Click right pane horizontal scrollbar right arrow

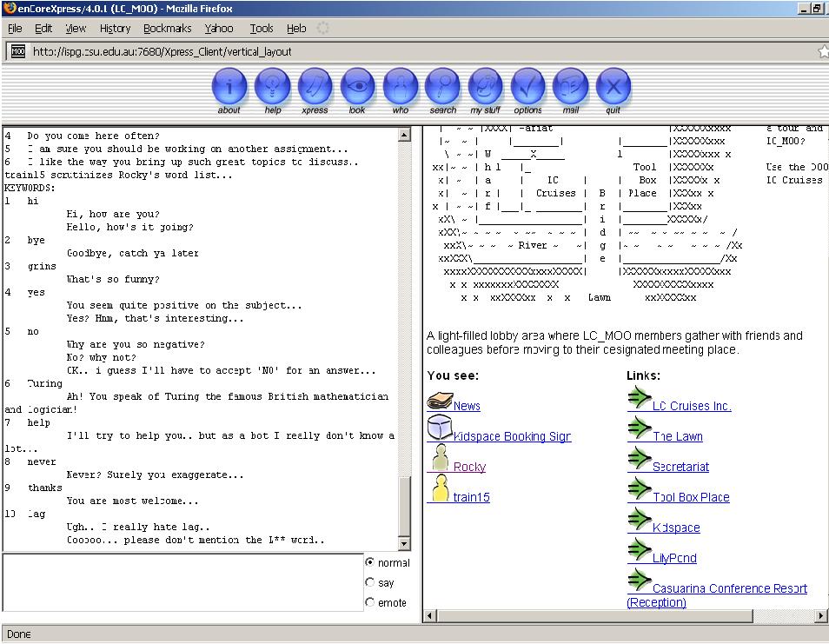(821, 615)
